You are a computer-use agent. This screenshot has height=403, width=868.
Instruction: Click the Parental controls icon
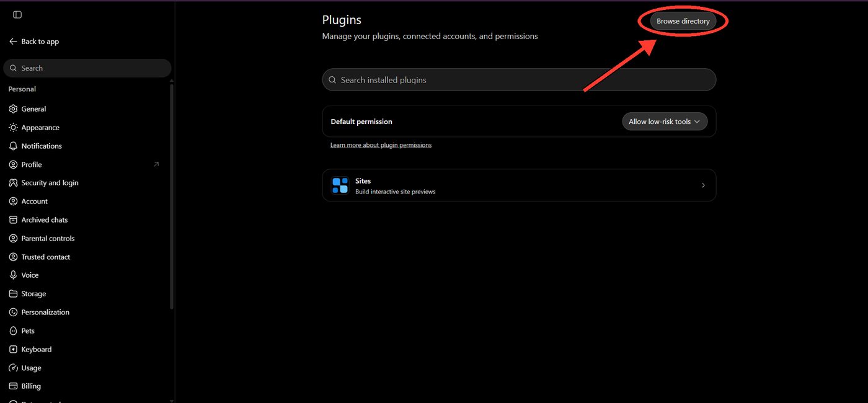[x=13, y=239]
